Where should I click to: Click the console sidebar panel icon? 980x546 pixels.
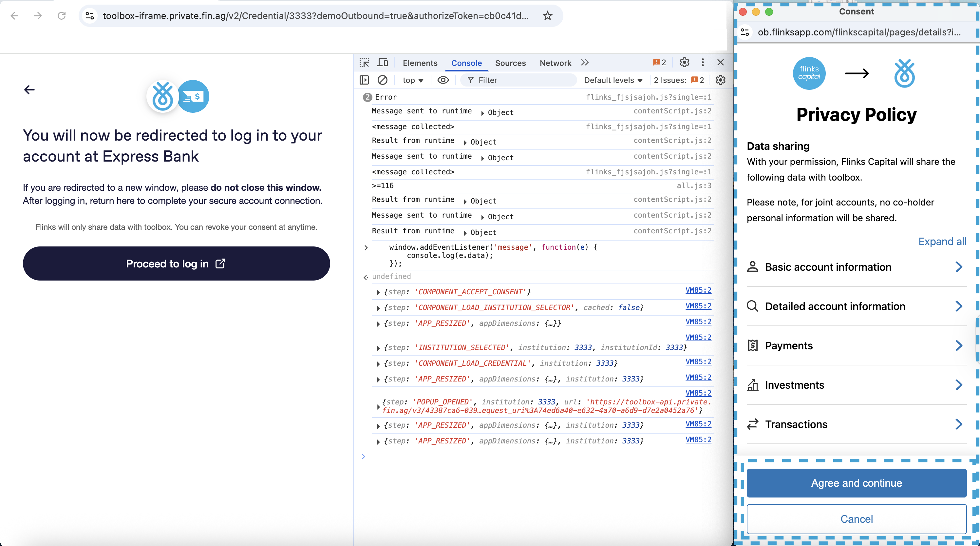[364, 80]
